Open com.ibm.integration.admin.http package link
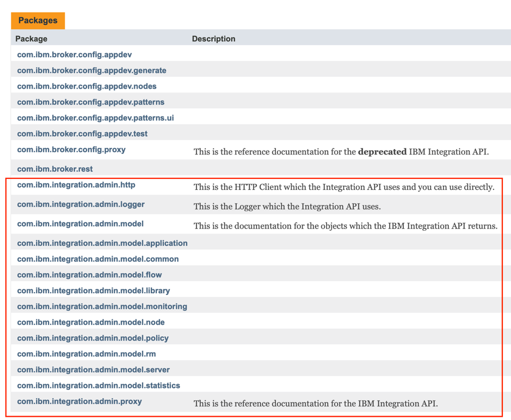 click(76, 185)
